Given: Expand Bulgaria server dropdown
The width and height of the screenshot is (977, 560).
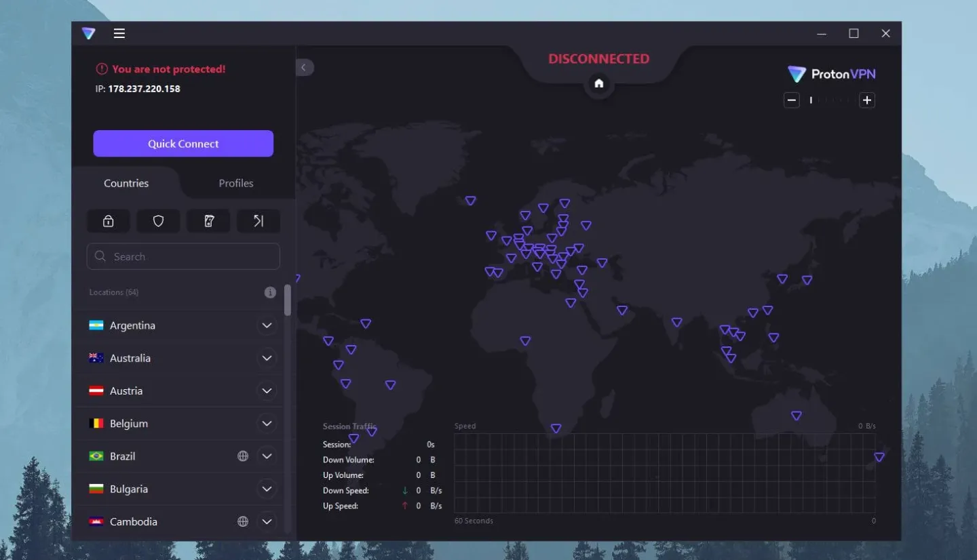Looking at the screenshot, I should click(267, 489).
